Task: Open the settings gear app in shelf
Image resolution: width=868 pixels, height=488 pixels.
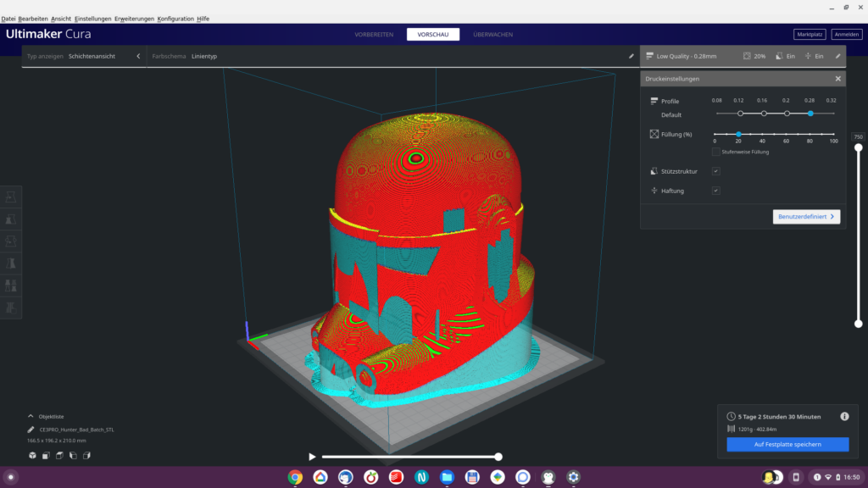Action: point(574,477)
